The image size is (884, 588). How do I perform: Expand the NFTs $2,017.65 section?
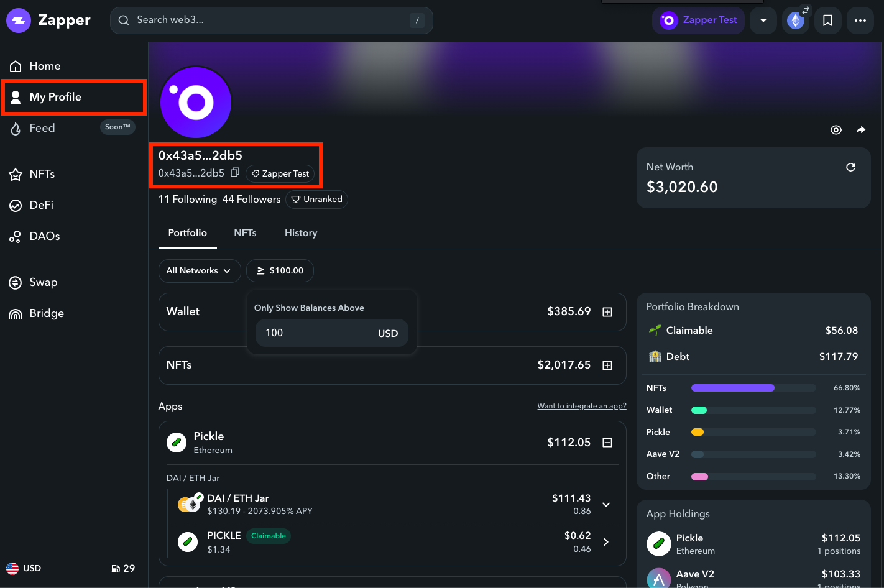click(607, 365)
